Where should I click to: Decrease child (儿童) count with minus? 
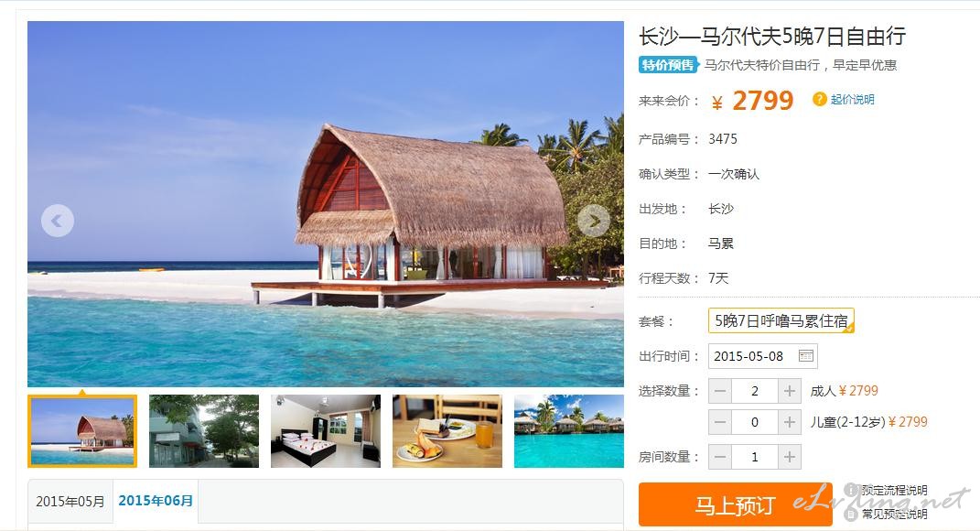[720, 422]
